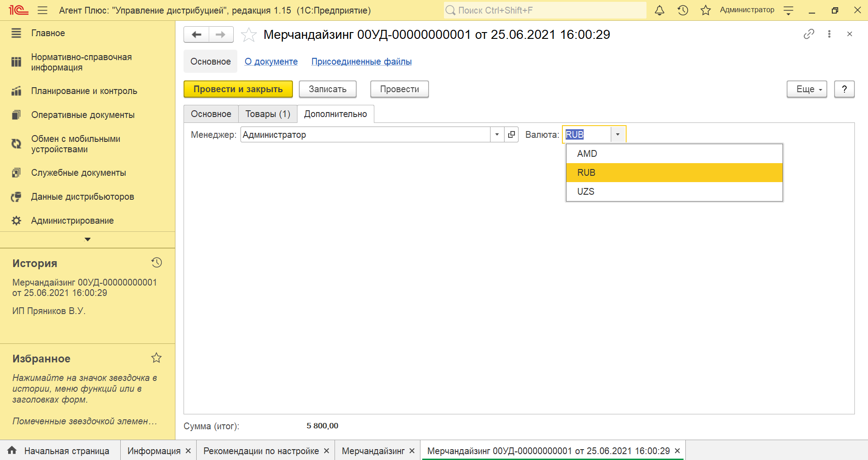Choose UZS currency from list
This screenshot has width=868, height=460.
(x=674, y=192)
